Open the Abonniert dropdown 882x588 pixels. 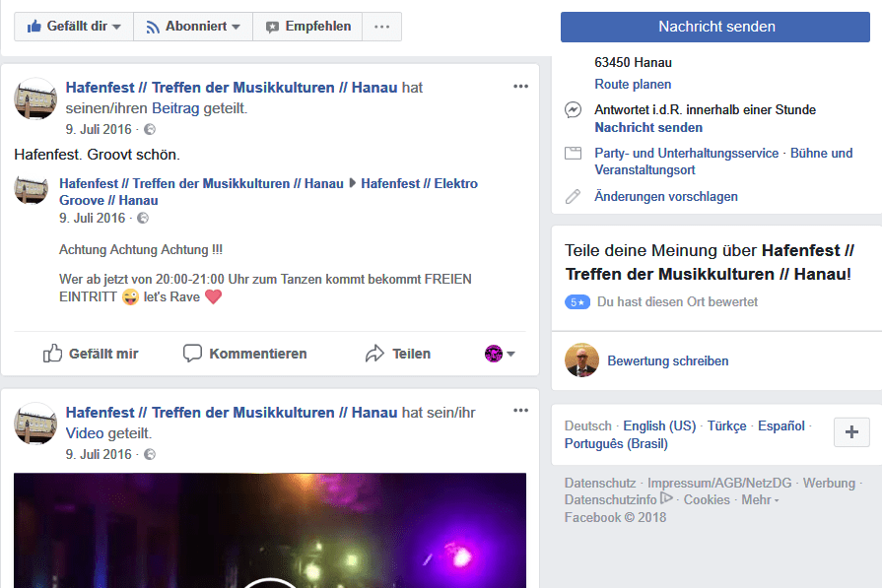click(x=193, y=27)
